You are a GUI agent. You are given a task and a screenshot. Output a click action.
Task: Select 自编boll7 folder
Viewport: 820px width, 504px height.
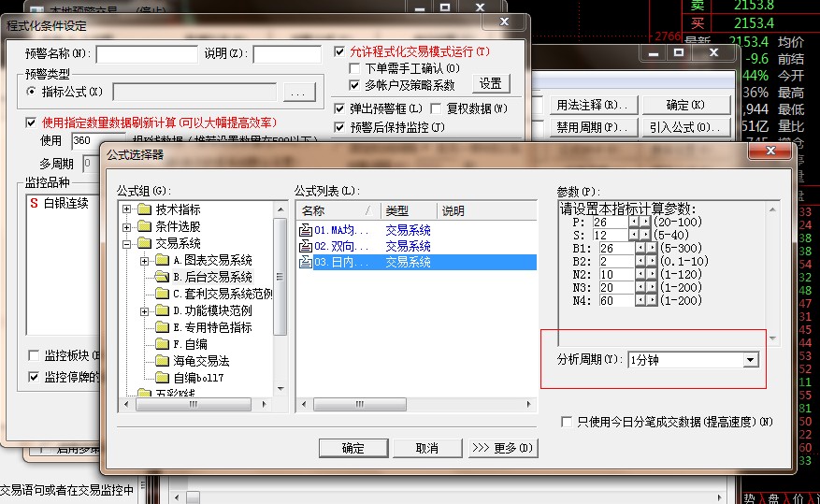pos(198,378)
